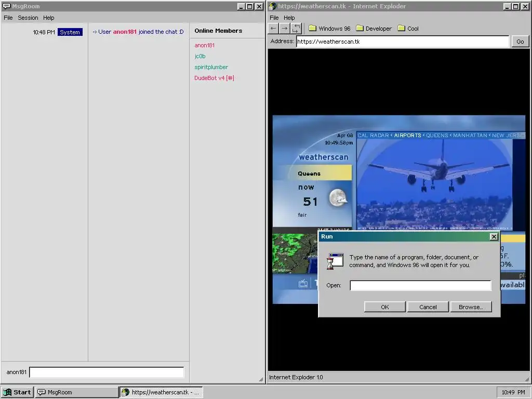This screenshot has height=399, width=532.
Task: Click the Run dialog hourglass icon
Action: click(335, 261)
